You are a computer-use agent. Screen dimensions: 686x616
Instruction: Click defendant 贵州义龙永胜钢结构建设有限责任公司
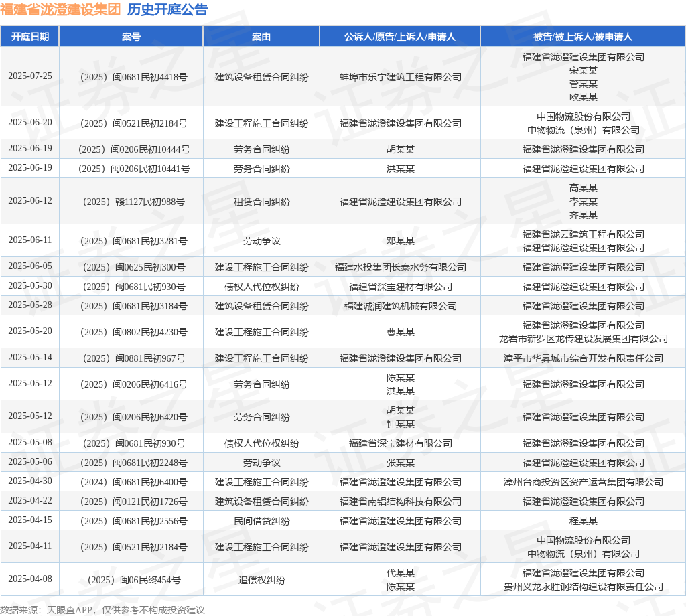pyautogui.click(x=584, y=587)
